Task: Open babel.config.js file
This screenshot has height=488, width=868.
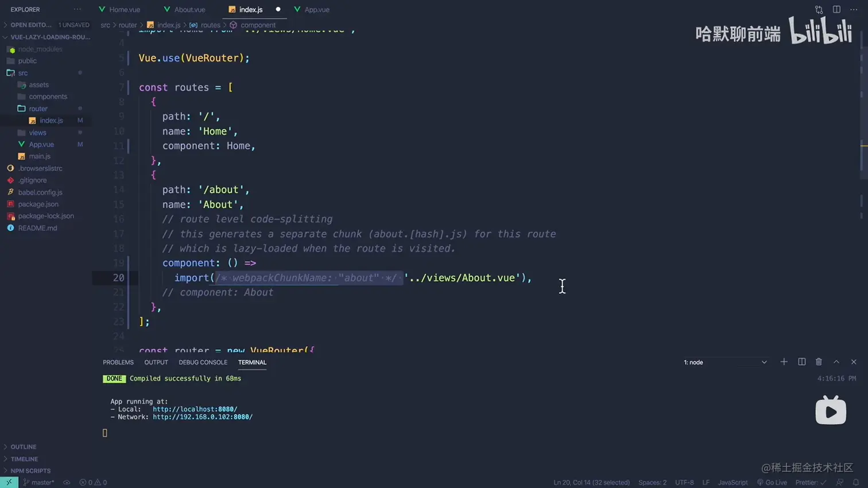Action: [46, 192]
